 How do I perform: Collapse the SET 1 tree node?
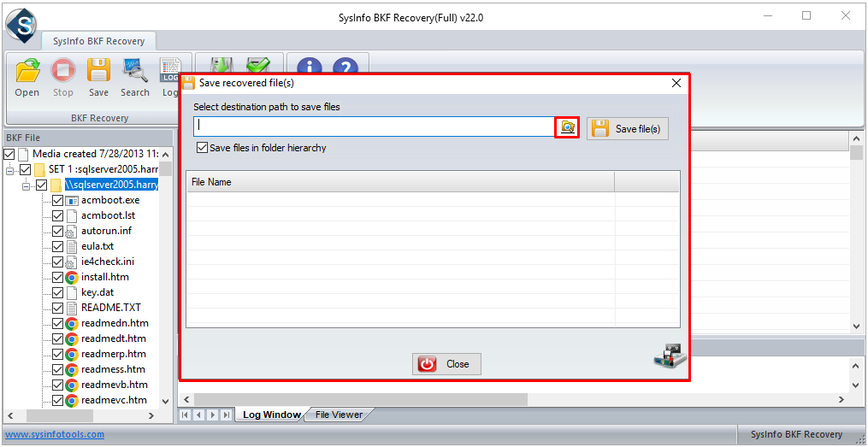pos(9,170)
